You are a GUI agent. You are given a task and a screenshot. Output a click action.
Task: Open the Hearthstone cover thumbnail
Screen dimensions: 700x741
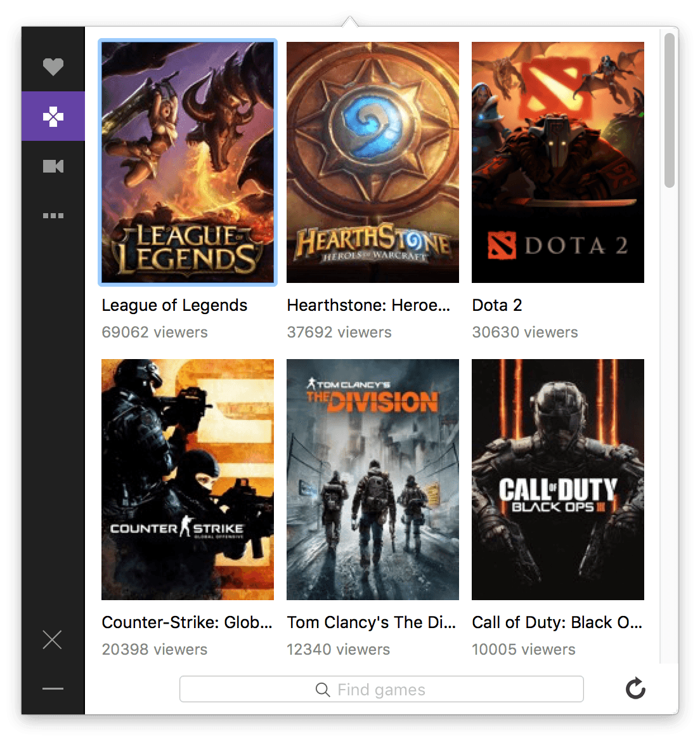pyautogui.click(x=373, y=162)
